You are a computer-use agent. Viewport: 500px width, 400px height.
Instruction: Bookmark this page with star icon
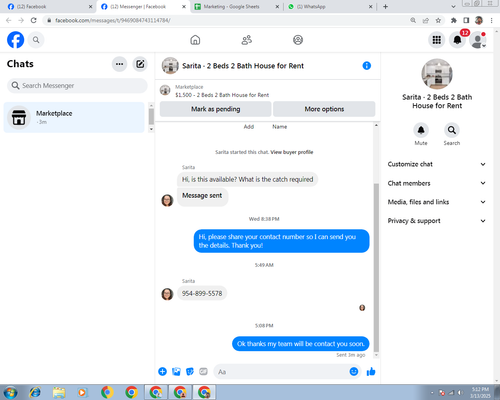pyautogui.click(x=438, y=20)
